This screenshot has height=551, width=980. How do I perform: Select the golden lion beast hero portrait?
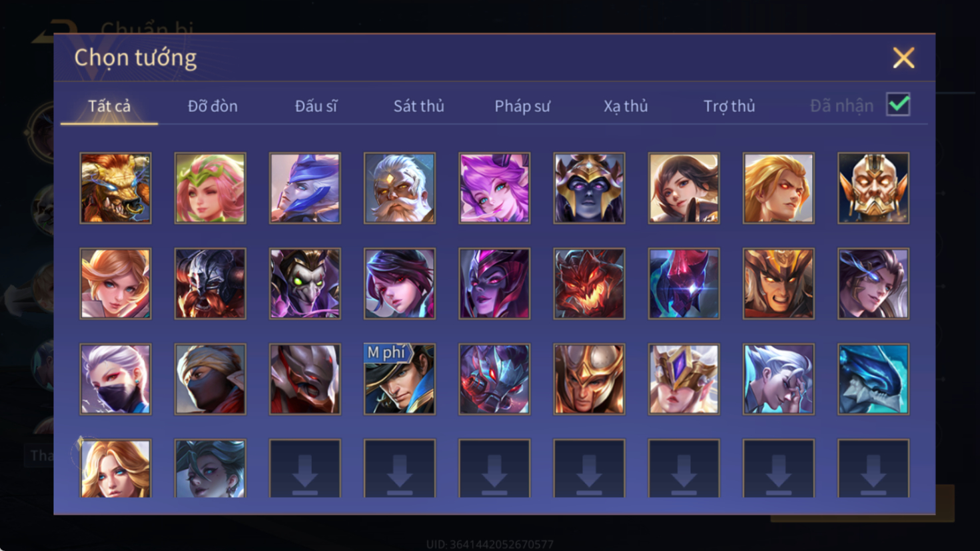pyautogui.click(x=115, y=188)
